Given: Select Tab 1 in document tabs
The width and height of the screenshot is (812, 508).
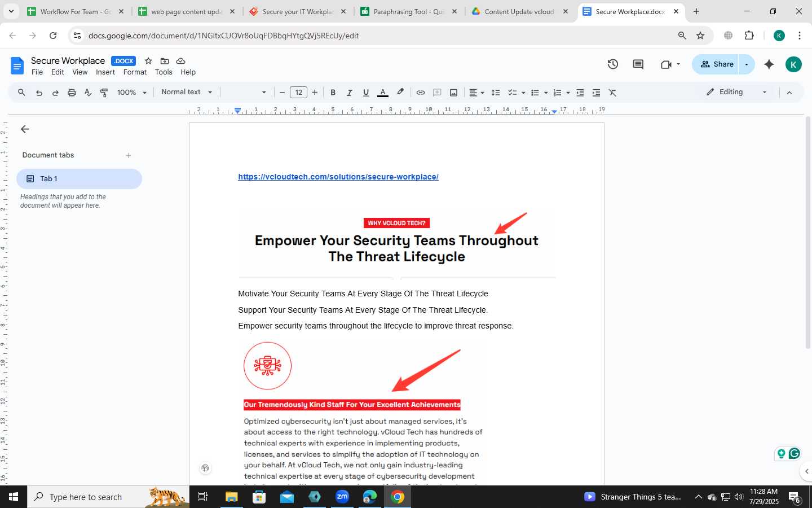Looking at the screenshot, I should tap(79, 179).
